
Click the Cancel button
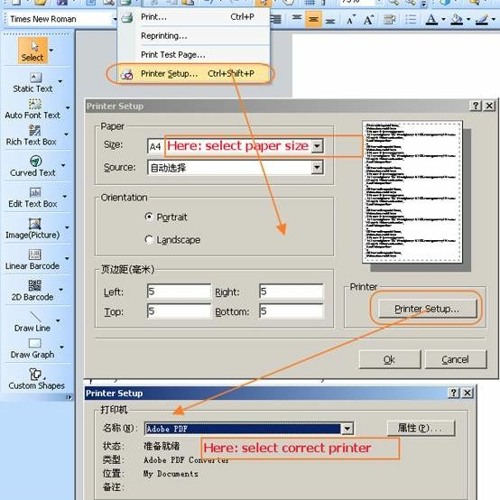[x=455, y=359]
